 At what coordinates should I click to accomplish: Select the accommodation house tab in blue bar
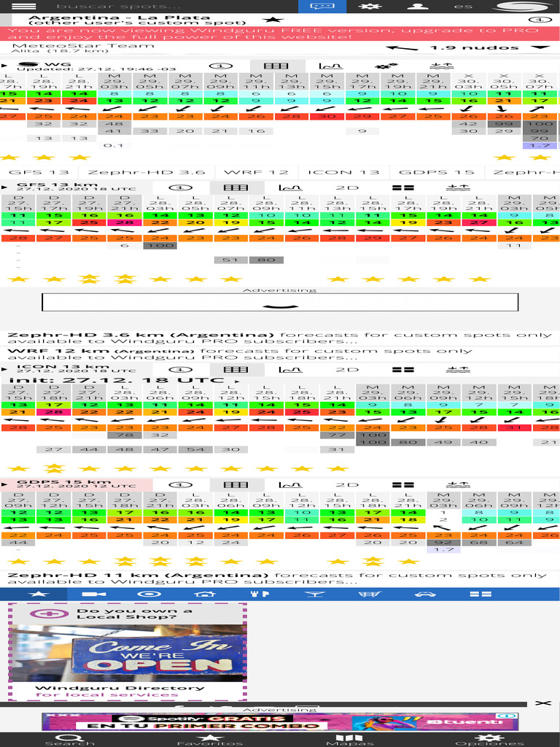[205, 594]
